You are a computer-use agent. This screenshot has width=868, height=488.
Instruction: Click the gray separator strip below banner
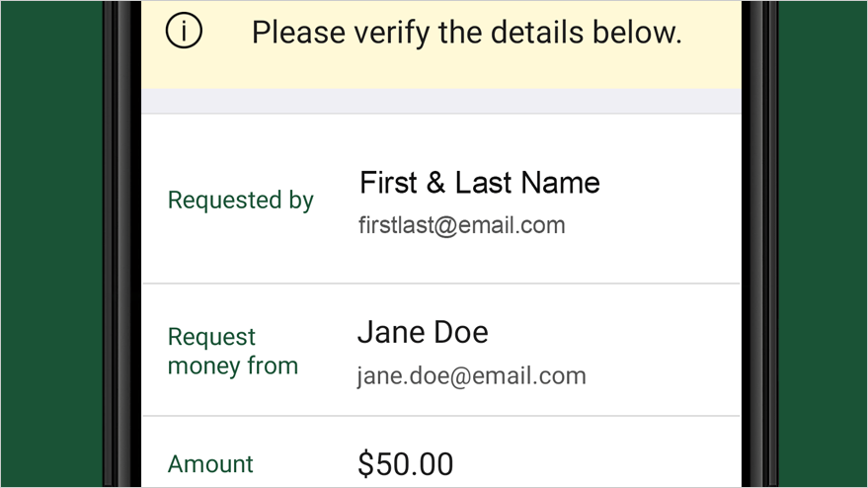(x=441, y=101)
